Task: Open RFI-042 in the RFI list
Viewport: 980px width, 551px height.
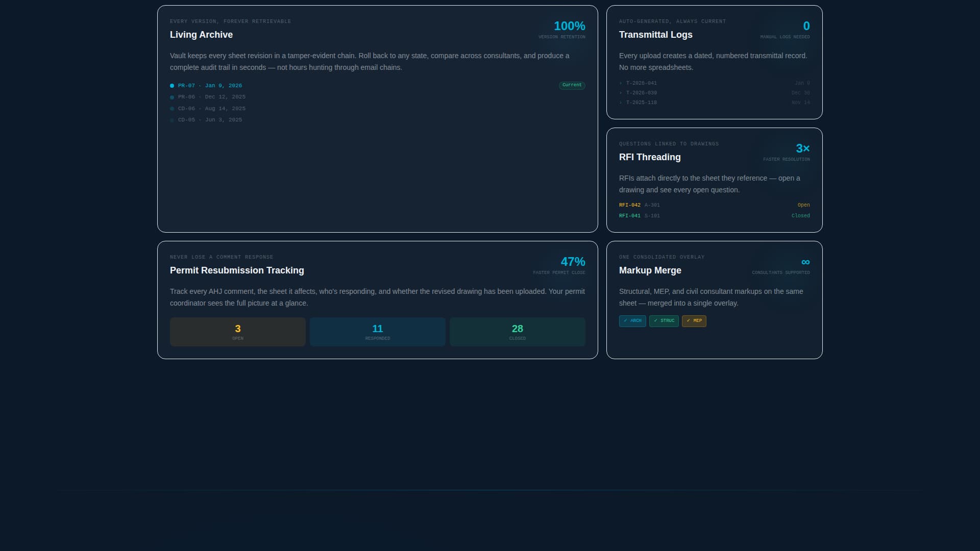Action: [x=630, y=205]
